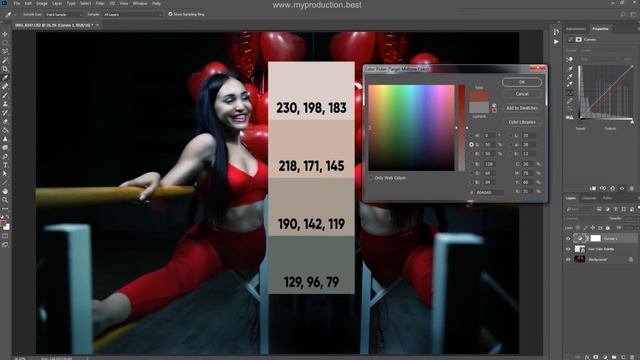Click the search icon at top right
The image size is (640, 360).
point(622,14)
